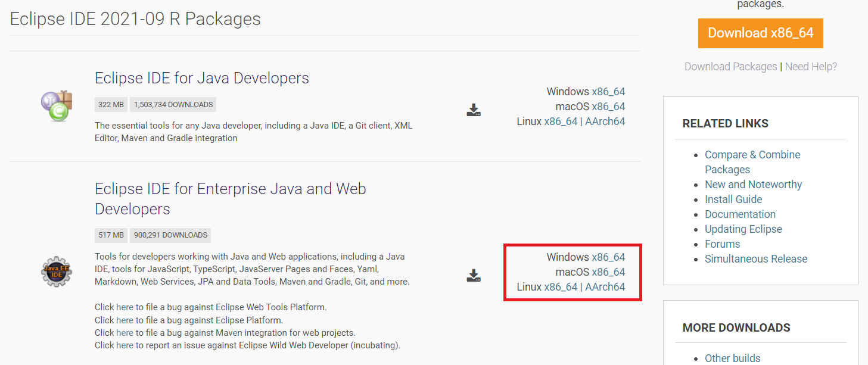The height and width of the screenshot is (365, 868).
Task: Open the Simultaneous Release link
Action: click(756, 259)
